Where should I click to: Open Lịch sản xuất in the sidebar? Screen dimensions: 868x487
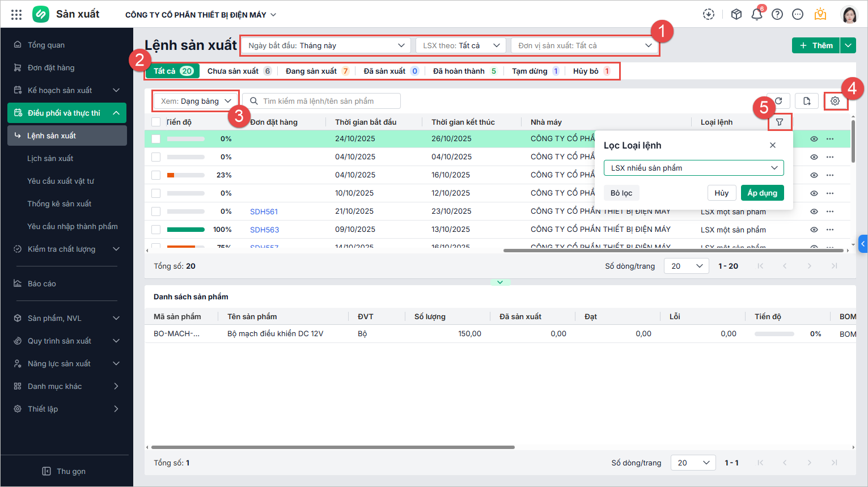(50, 158)
